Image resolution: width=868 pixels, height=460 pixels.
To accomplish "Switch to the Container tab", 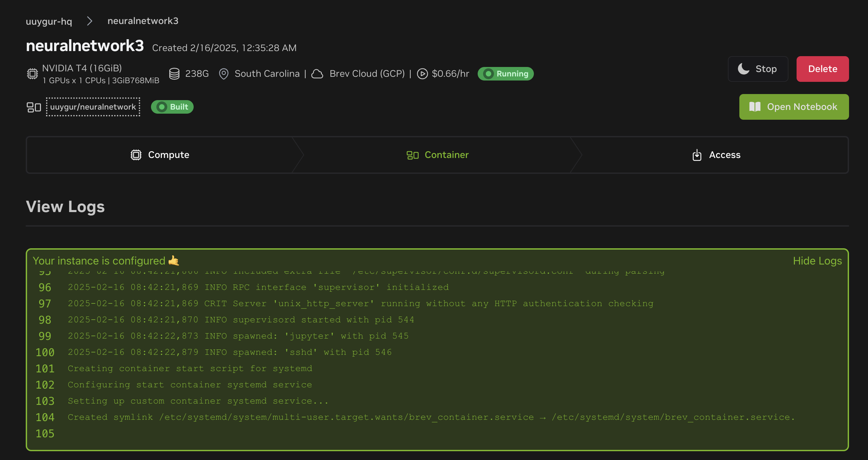I will pyautogui.click(x=437, y=155).
